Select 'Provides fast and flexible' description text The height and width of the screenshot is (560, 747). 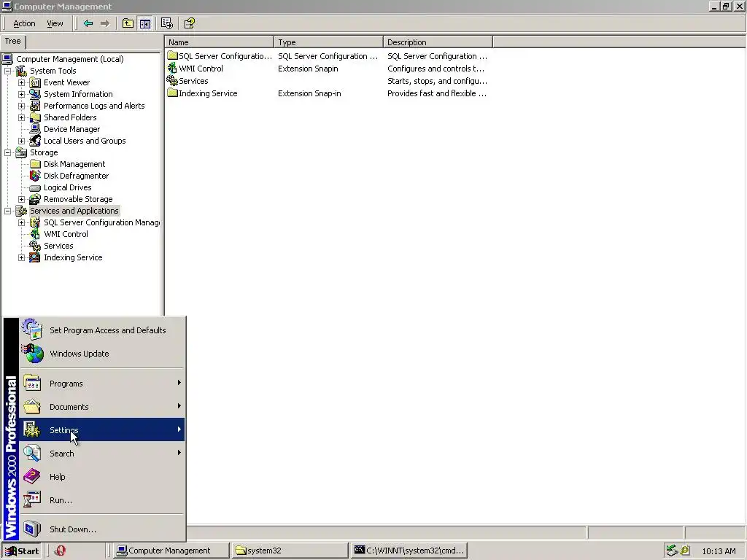click(437, 93)
